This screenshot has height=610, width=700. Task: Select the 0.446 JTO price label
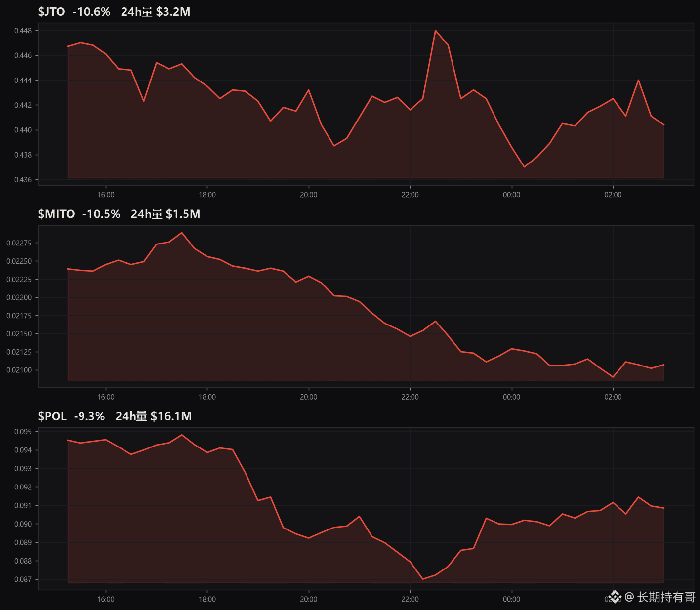23,55
